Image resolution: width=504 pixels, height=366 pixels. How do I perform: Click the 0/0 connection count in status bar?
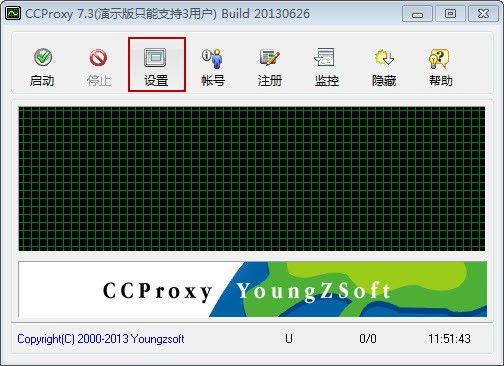(x=368, y=339)
